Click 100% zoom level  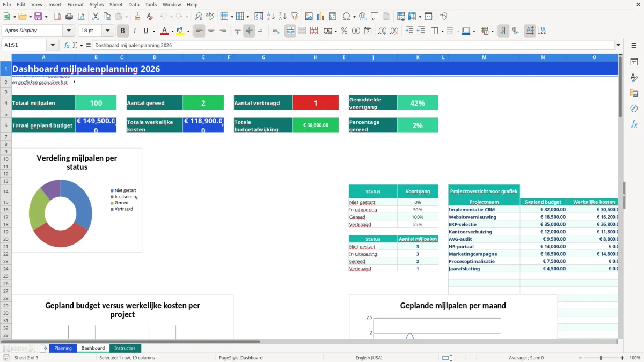tap(635, 358)
